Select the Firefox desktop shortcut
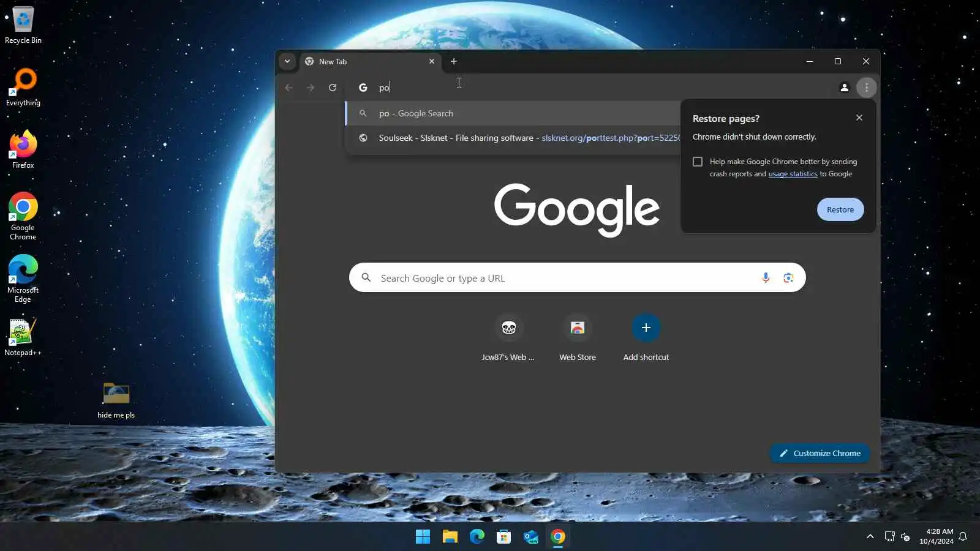 point(23,150)
